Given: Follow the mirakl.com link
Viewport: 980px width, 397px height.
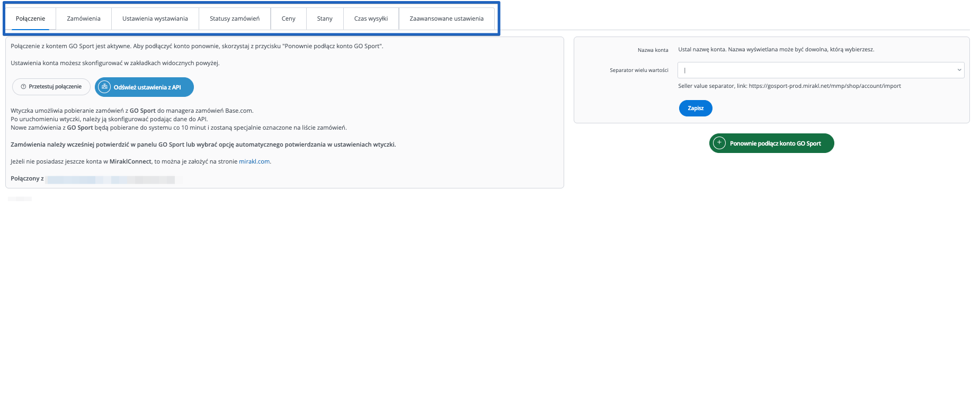Looking at the screenshot, I should tap(254, 161).
